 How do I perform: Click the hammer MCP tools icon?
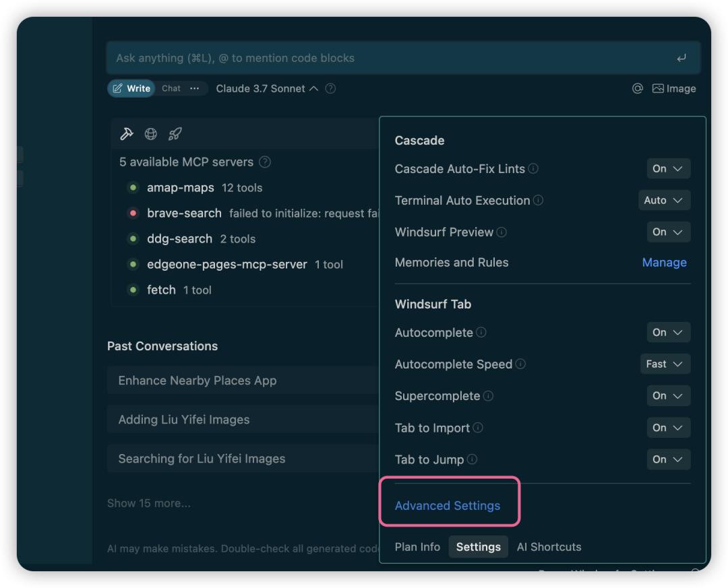point(127,134)
